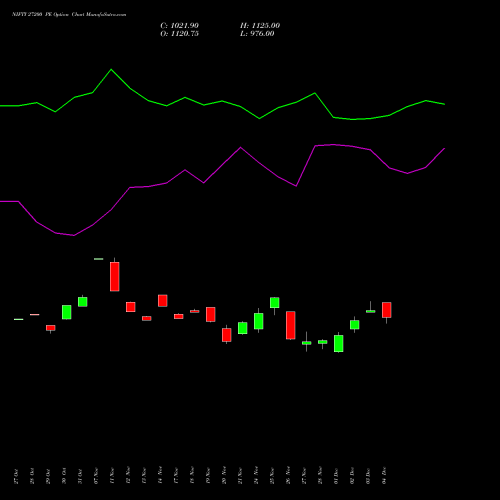This screenshot has width=500, height=500.
Task: Click the 04 Dec date label
Action: coord(384,476)
